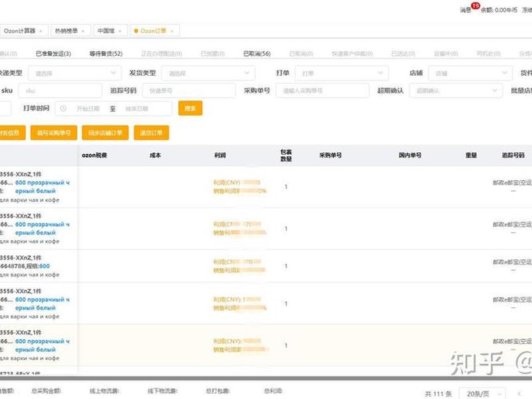Click the 利润 column header
The width and height of the screenshot is (532, 399).
point(220,156)
